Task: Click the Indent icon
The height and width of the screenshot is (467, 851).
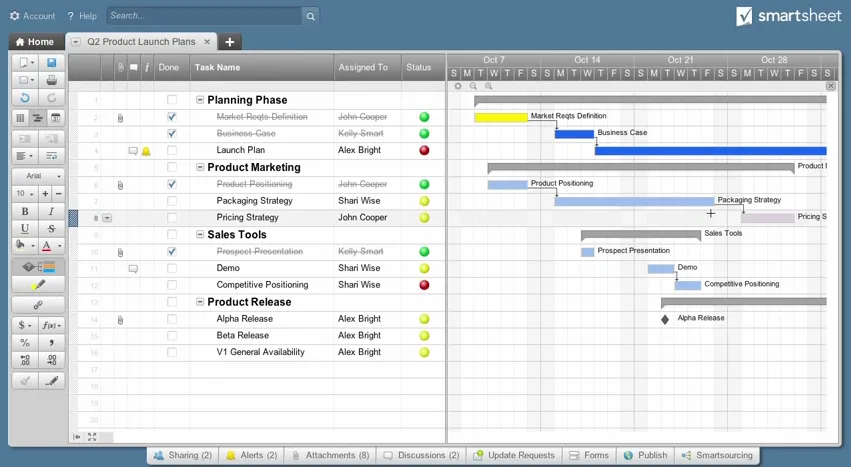Action: [52, 138]
